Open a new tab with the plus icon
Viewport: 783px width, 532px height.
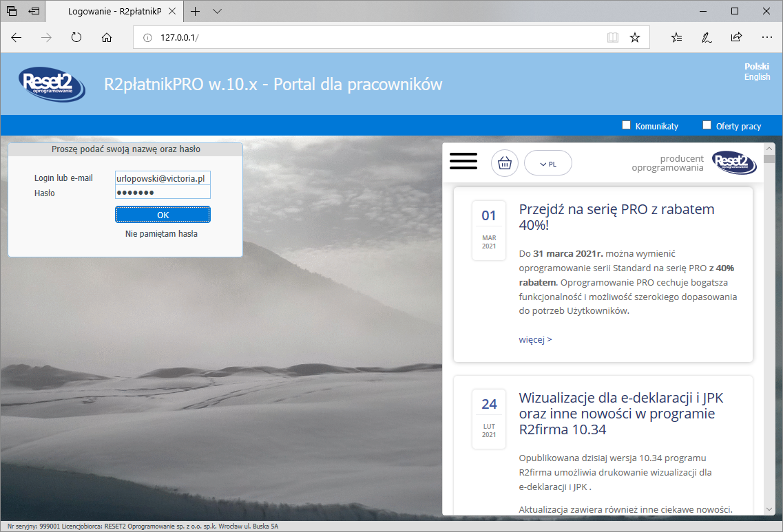(196, 11)
